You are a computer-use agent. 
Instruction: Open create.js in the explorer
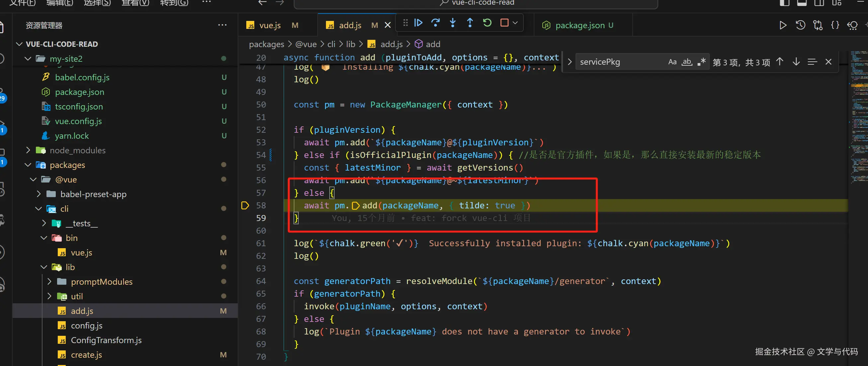[86, 354]
